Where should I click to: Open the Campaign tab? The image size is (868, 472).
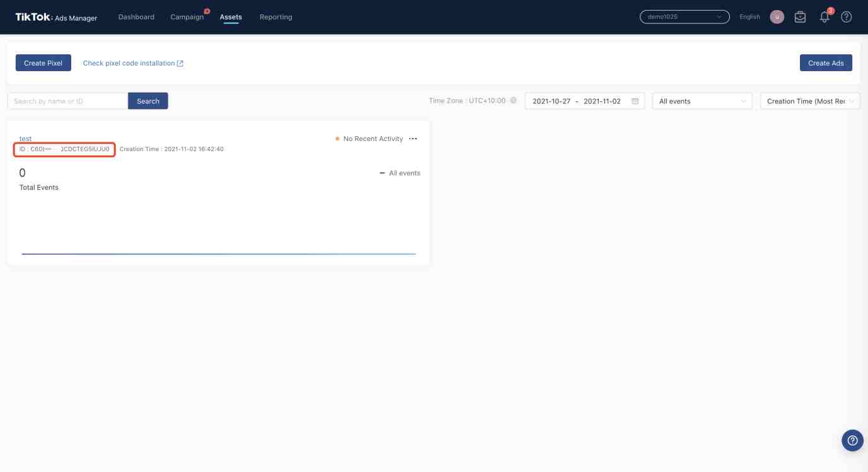pos(187,17)
